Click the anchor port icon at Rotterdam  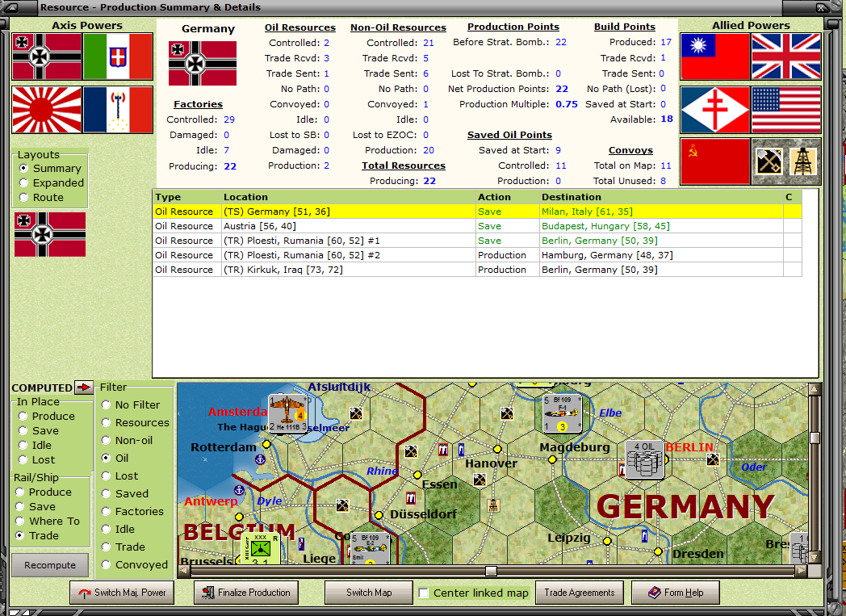260,459
